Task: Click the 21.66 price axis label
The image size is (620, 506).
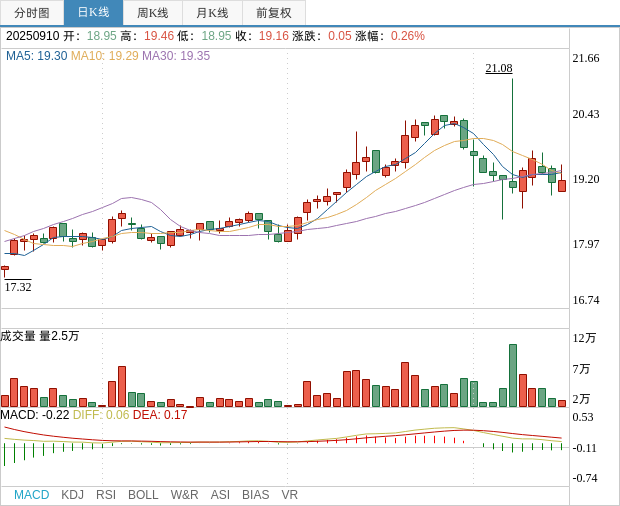Action: [586, 58]
